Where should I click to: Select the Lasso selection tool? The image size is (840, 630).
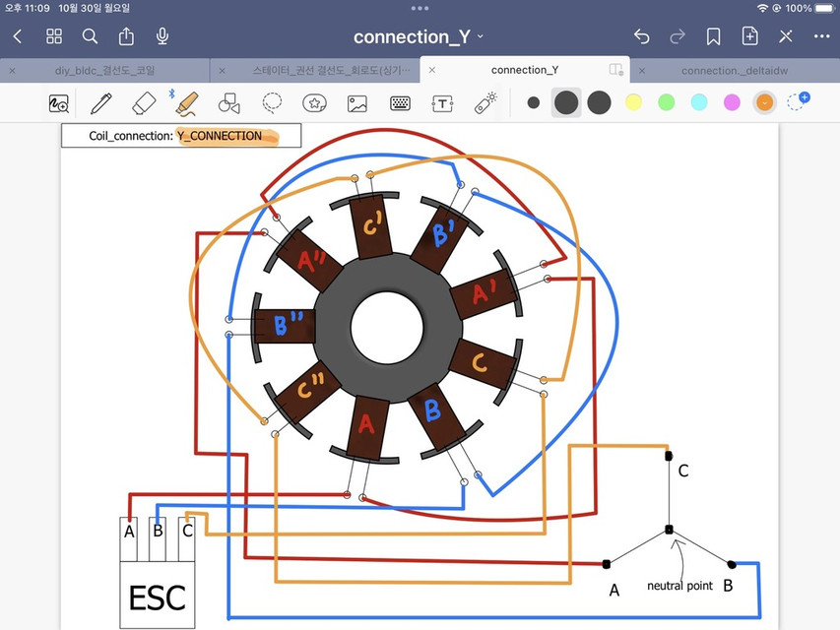tap(272, 102)
